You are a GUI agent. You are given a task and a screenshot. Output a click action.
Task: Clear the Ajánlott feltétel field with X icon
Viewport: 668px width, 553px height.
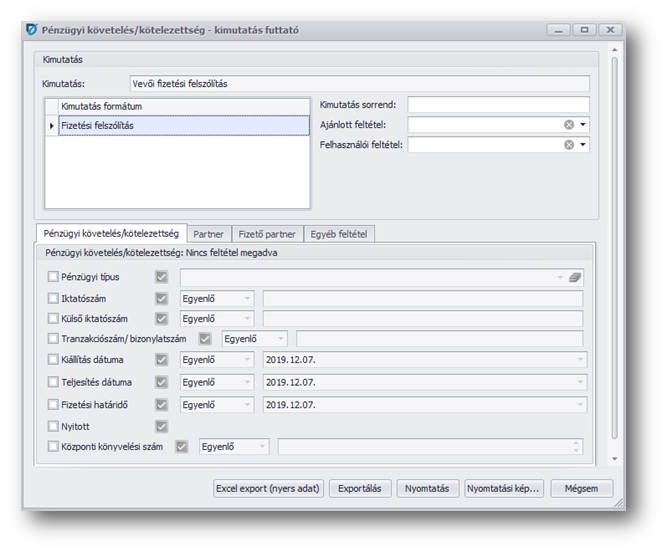click(x=568, y=125)
